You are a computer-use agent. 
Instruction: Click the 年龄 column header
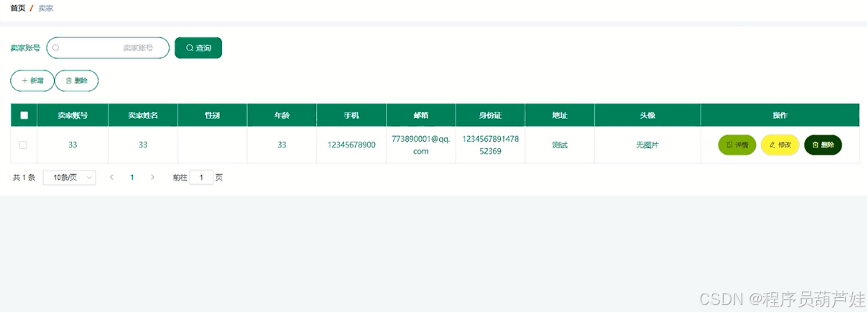pos(282,115)
